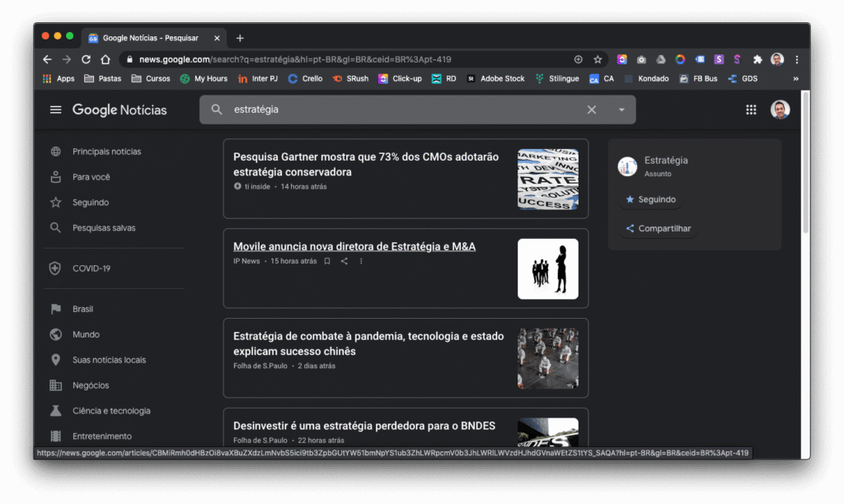844x504 pixels.
Task: Bookmark this page with the star icon
Action: (598, 59)
